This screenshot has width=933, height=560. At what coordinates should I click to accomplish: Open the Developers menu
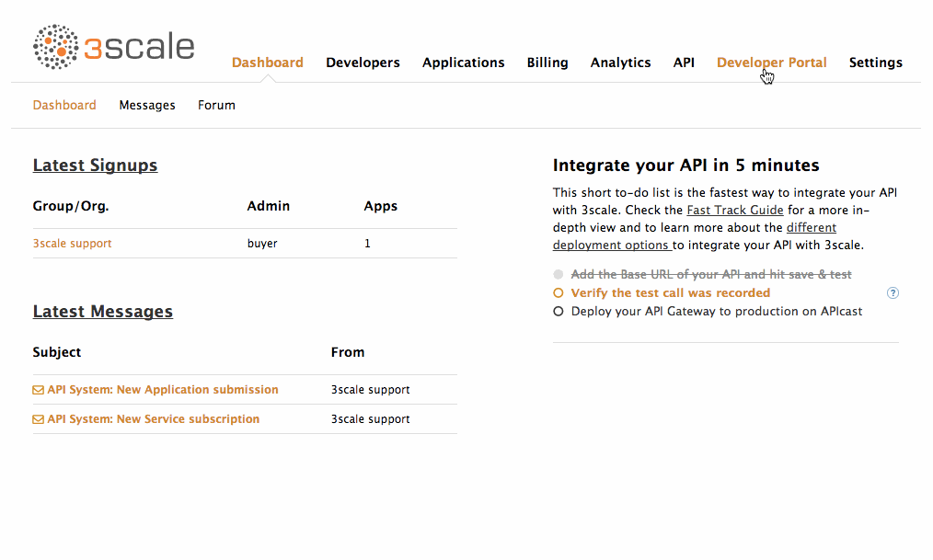tap(363, 63)
